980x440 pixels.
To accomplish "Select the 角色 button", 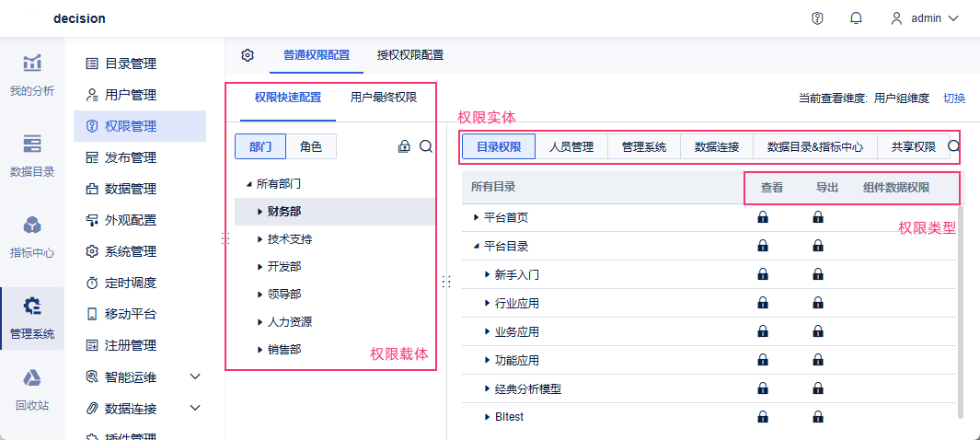I will coord(311,146).
